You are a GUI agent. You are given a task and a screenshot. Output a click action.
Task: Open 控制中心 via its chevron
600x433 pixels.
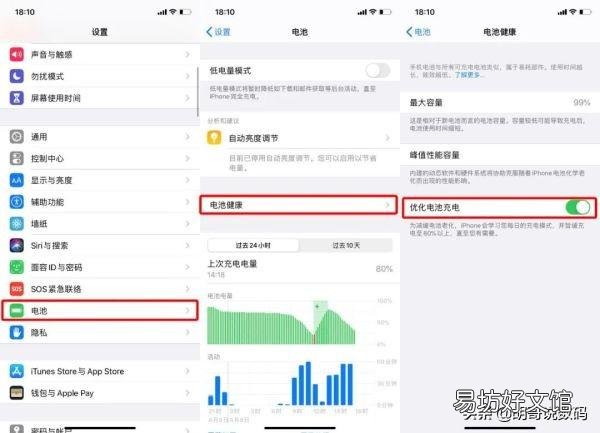tap(188, 158)
